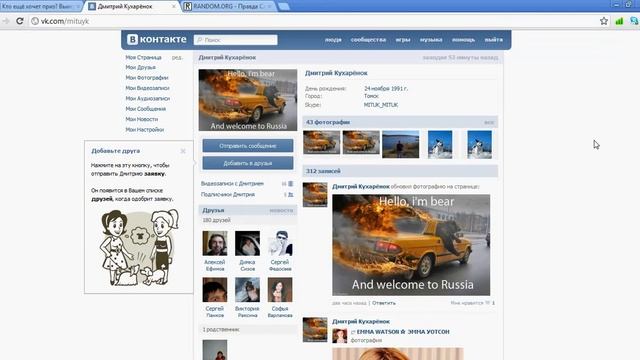
Task: Click Мне нравится on the wall post
Action: [467, 303]
